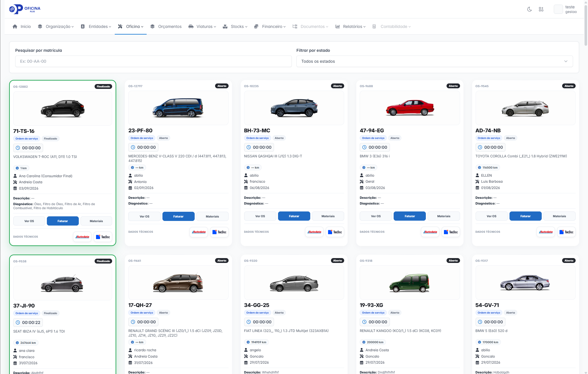Click the OS-9320 order number
The width and height of the screenshot is (588, 374).
[x=251, y=261]
